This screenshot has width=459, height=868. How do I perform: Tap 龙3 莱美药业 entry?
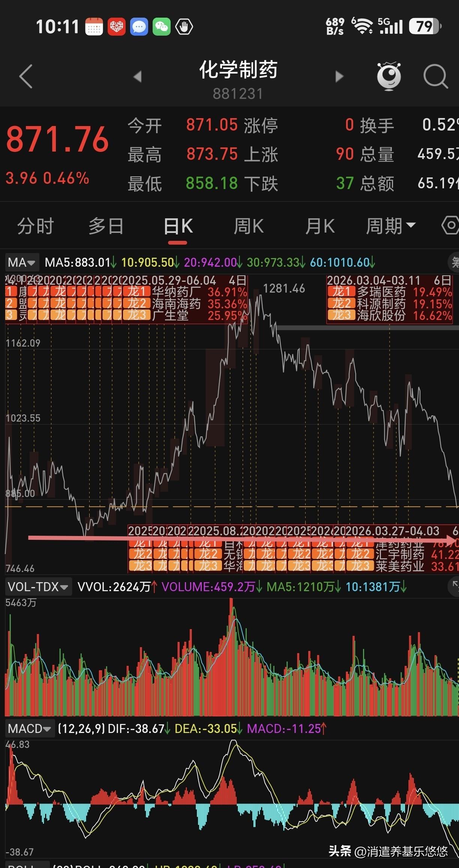tap(403, 566)
